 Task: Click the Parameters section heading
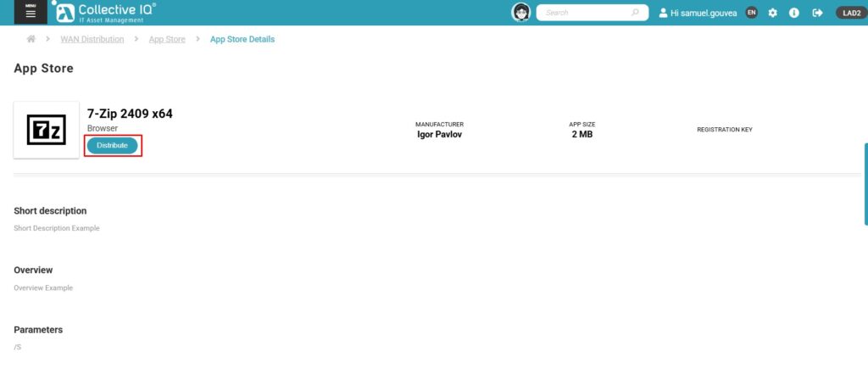pos(38,330)
